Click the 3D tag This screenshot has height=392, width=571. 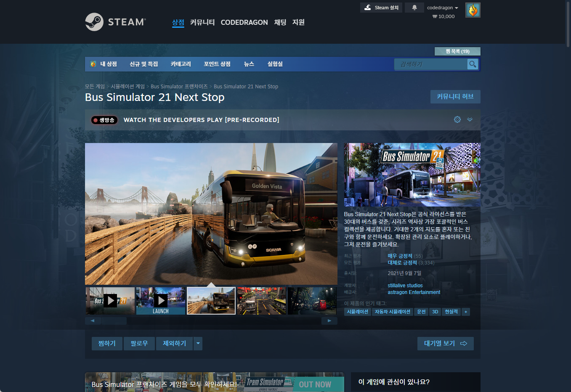coord(435,312)
